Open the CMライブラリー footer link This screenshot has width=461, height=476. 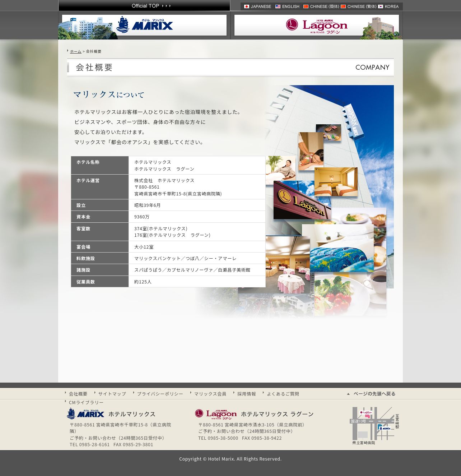point(86,402)
